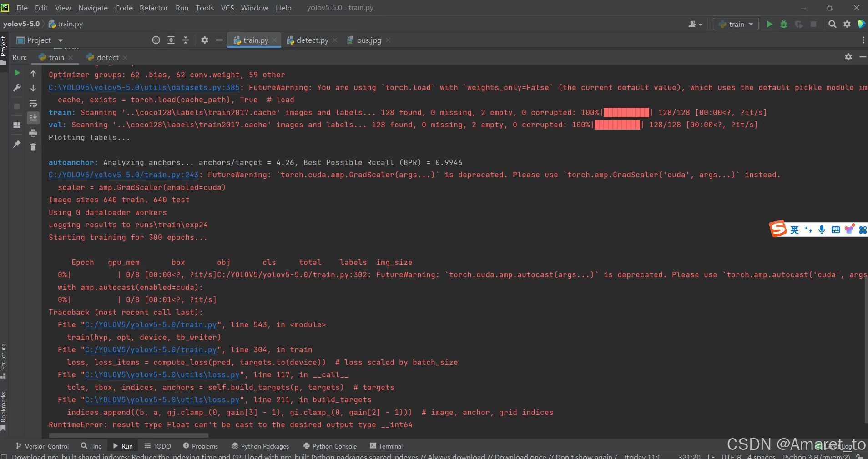Open datasets.py:385 warning link

(x=144, y=87)
